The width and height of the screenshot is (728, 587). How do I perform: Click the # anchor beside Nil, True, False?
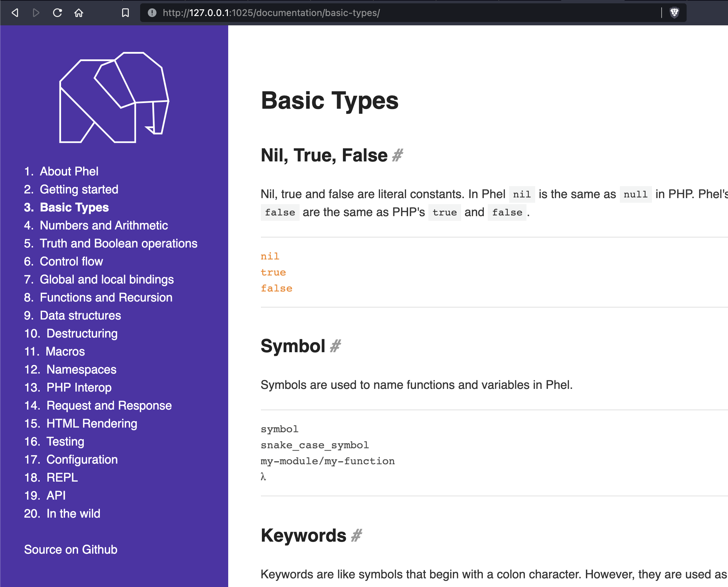[x=397, y=155]
